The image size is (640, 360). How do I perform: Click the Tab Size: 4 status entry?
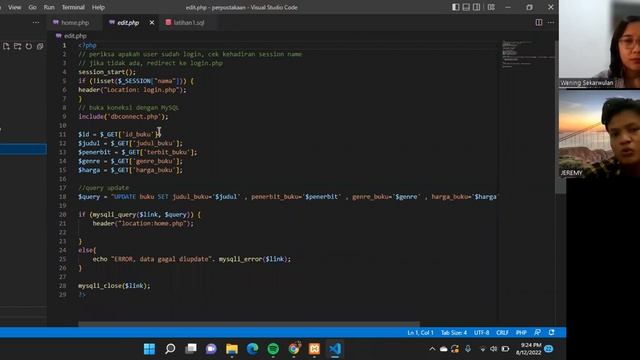(x=454, y=333)
